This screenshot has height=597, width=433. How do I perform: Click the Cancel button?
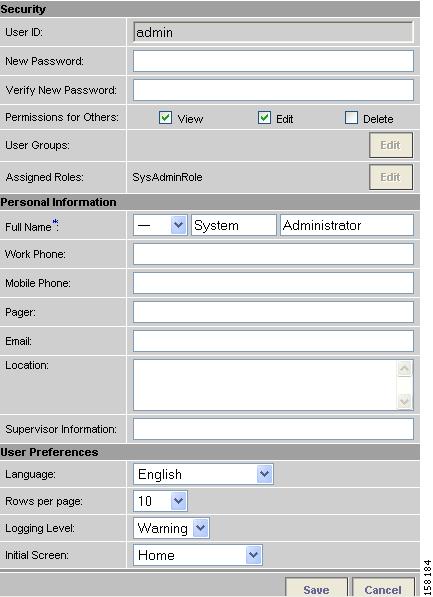(x=383, y=588)
